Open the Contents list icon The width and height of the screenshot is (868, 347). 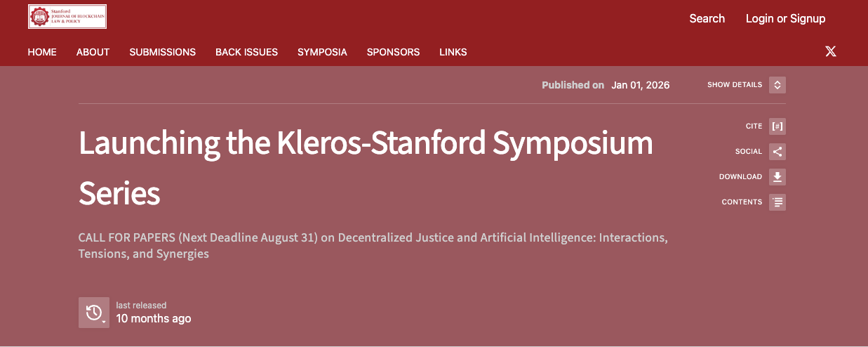pyautogui.click(x=777, y=202)
